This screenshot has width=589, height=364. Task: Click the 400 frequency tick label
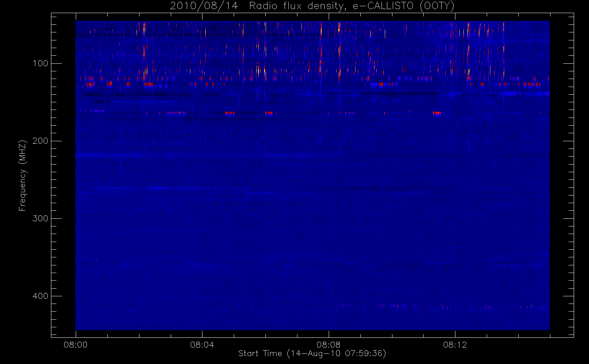[40, 296]
